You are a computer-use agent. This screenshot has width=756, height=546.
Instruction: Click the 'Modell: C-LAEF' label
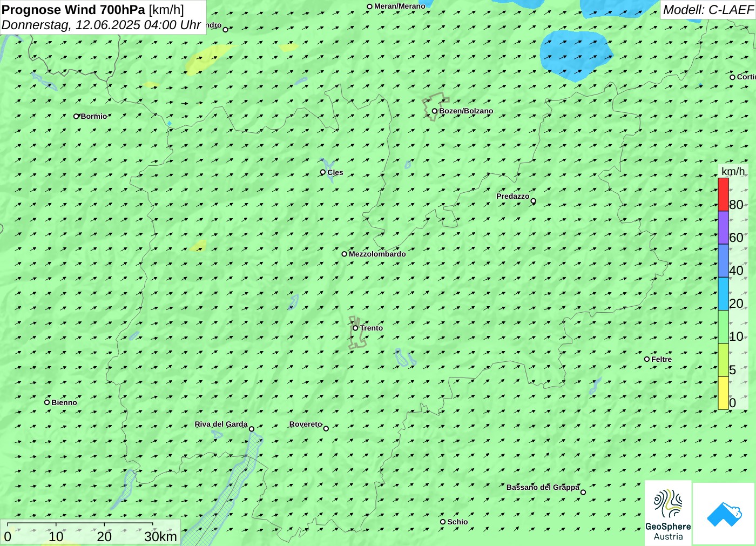[x=708, y=10]
